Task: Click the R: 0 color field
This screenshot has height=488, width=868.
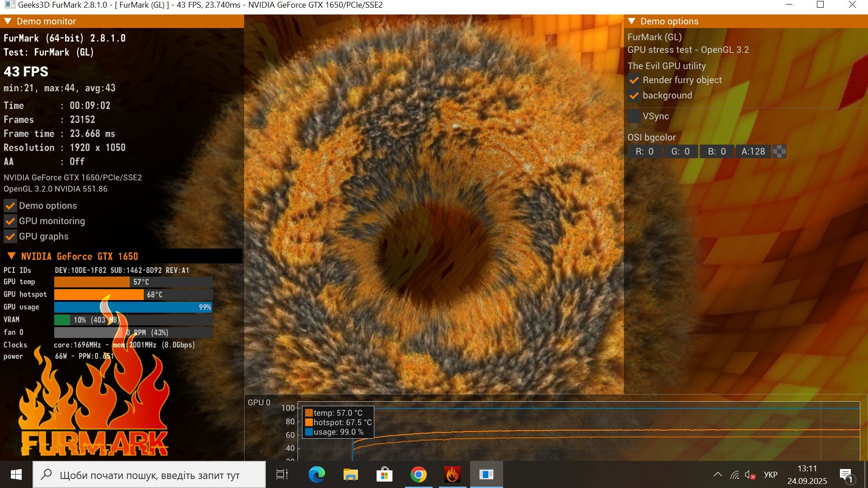Action: point(644,151)
